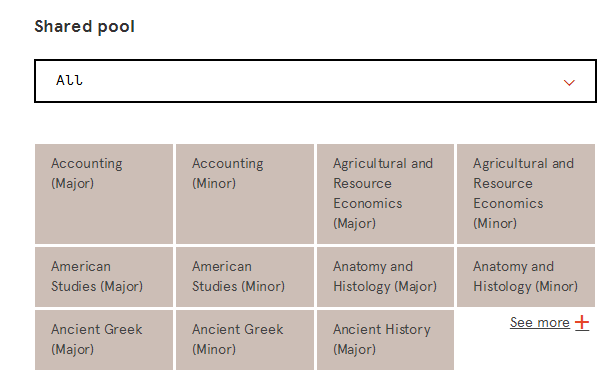
Task: Choose the American Studies (Major) tile
Action: [104, 277]
